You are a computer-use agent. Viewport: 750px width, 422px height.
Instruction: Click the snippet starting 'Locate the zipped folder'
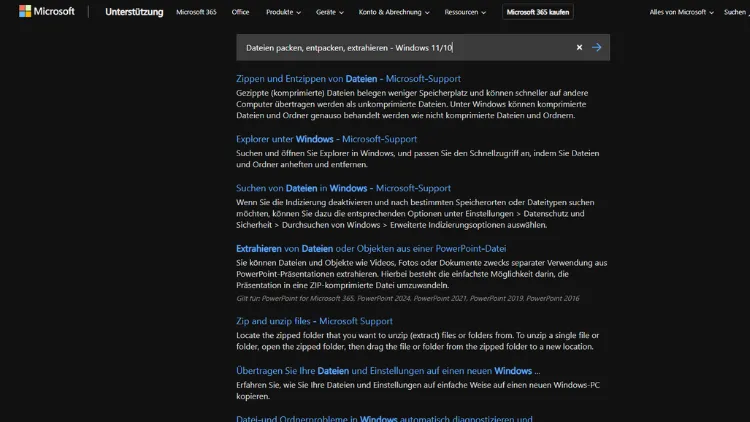click(417, 341)
